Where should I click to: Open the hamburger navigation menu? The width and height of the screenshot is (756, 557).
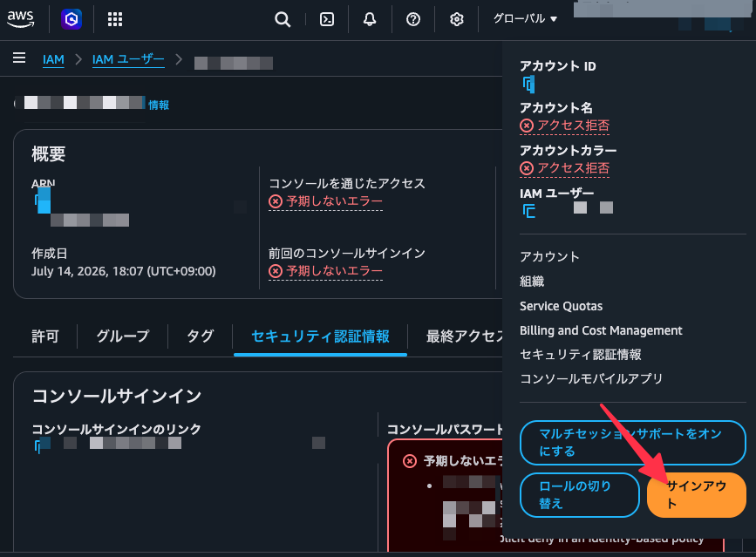(19, 58)
